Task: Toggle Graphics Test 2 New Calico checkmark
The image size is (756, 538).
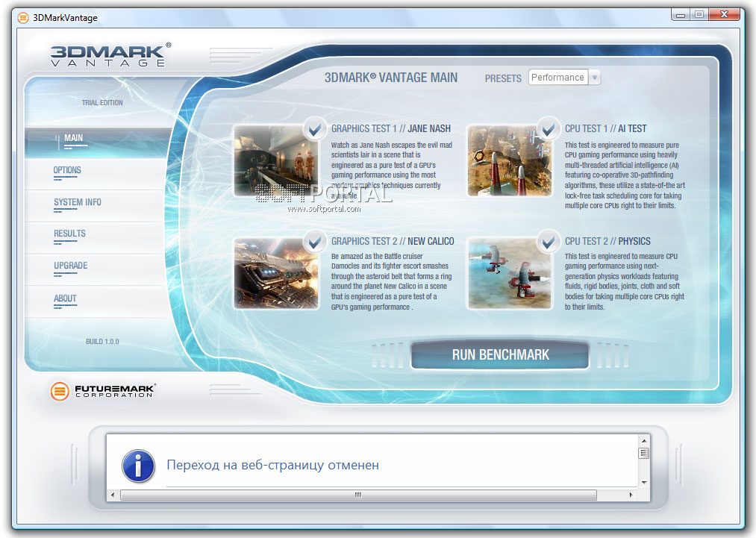Action: (x=315, y=242)
